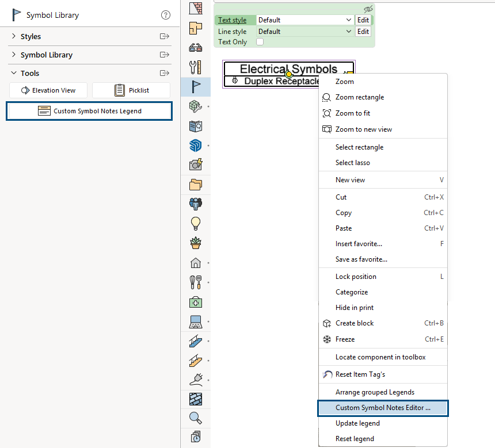495x448 pixels.
Task: Click the electrical plug icon
Action: pyautogui.click(x=196, y=380)
